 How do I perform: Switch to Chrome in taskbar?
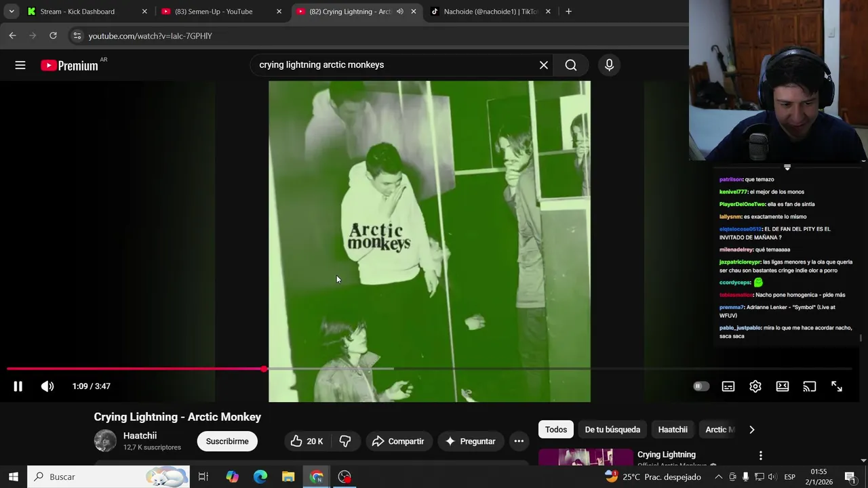pos(317,476)
